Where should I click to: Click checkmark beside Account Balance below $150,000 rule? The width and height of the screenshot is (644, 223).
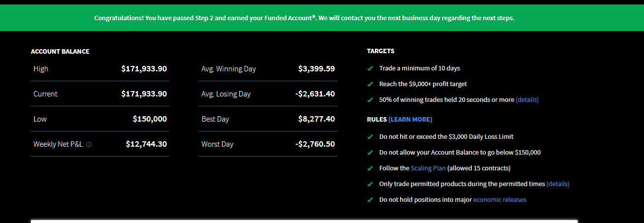click(370, 153)
